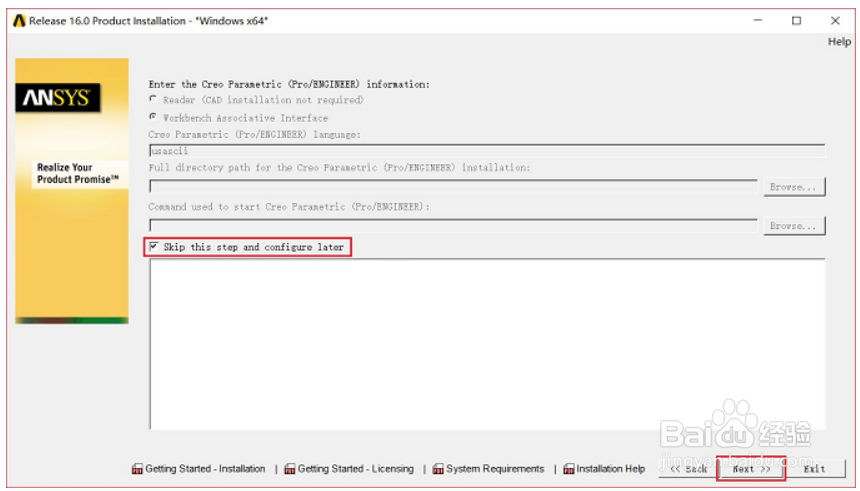The height and width of the screenshot is (491, 860).
Task: Click the Exit button
Action: [814, 469]
